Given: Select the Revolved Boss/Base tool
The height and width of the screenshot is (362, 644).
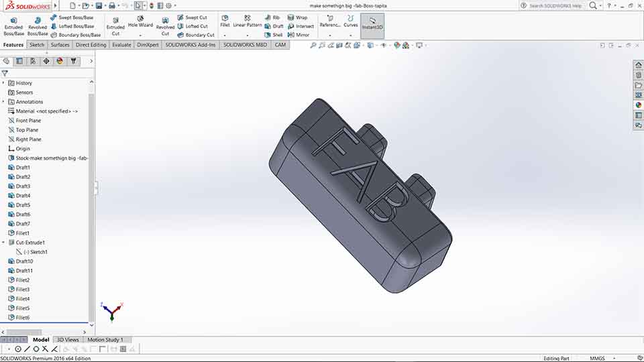Looking at the screenshot, I should coord(38,27).
